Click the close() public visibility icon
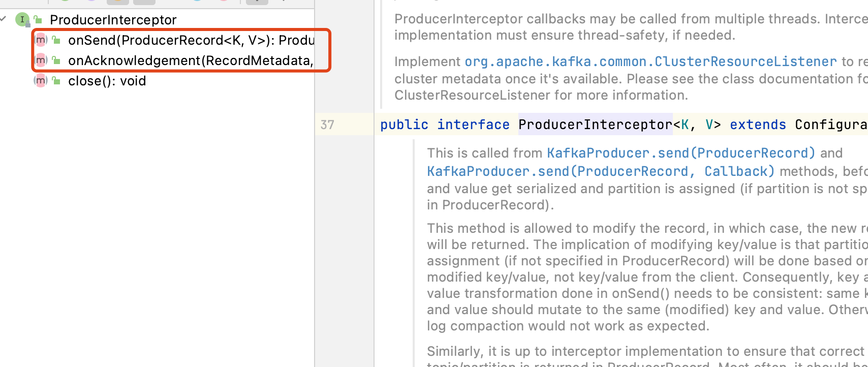 [x=56, y=81]
